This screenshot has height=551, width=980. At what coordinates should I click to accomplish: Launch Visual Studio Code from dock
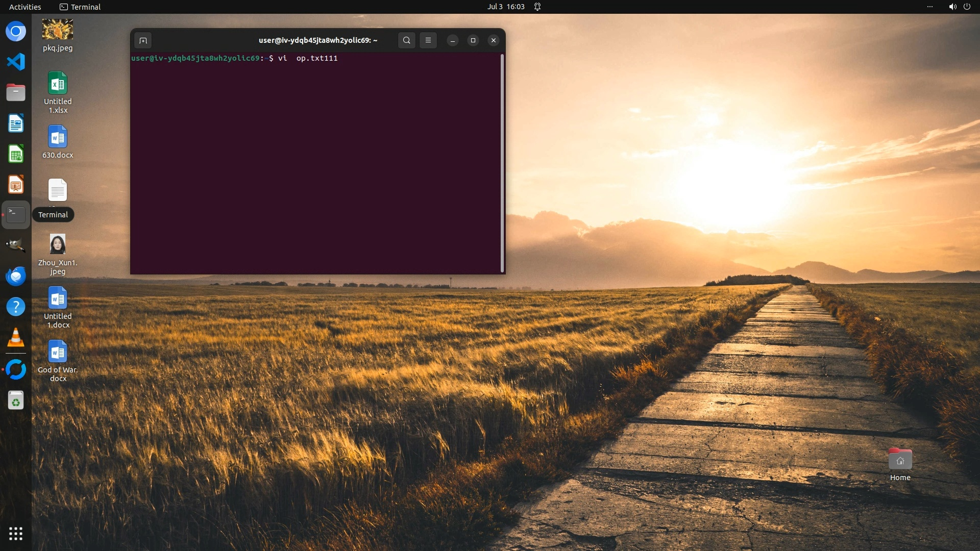16,62
